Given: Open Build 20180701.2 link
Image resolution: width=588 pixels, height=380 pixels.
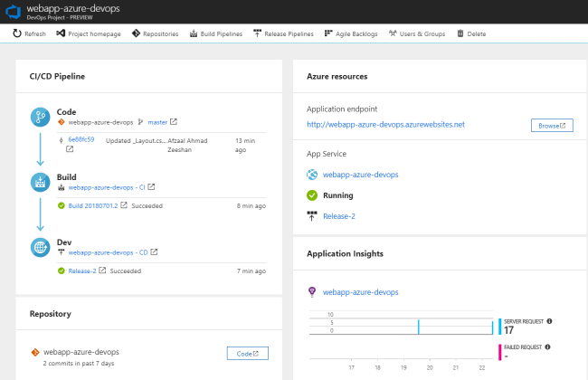Looking at the screenshot, I should tap(93, 205).
